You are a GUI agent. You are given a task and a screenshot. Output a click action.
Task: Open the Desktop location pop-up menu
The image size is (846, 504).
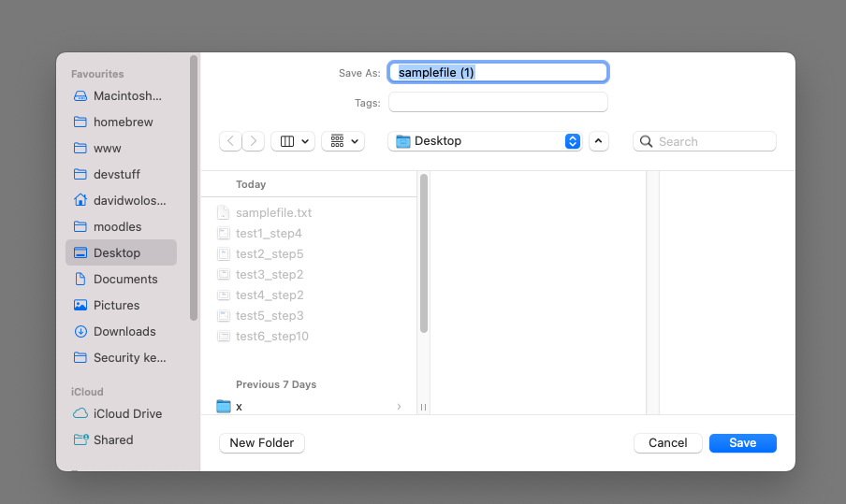coord(485,141)
